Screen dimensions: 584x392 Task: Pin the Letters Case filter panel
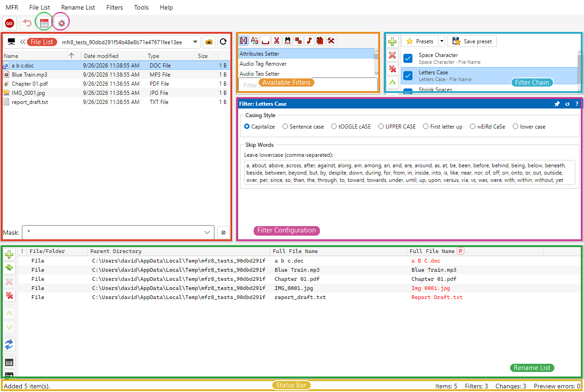tap(557, 104)
